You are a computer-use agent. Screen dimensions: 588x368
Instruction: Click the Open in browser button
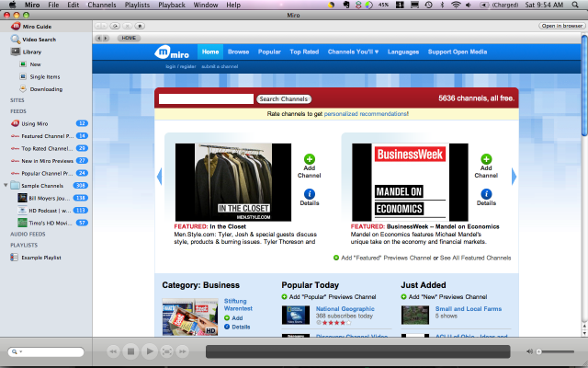[x=561, y=26]
